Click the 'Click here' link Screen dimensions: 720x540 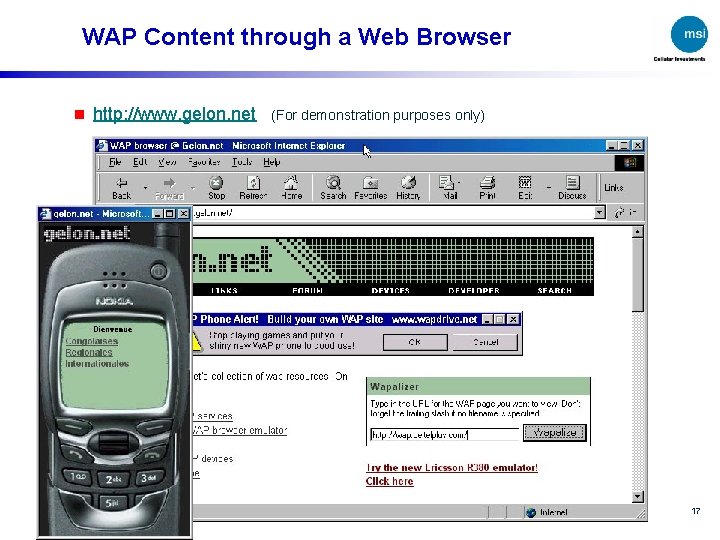tap(389, 481)
